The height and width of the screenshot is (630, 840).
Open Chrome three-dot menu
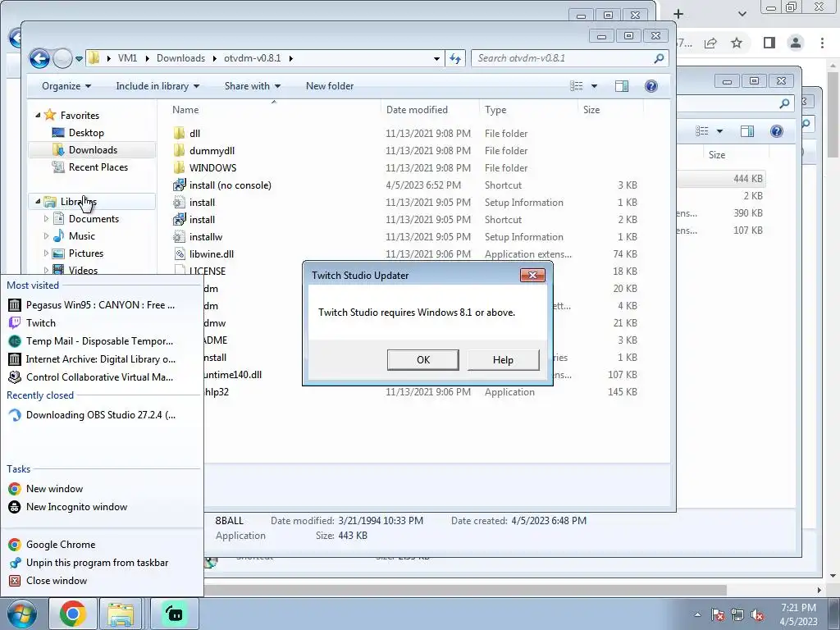[x=822, y=43]
